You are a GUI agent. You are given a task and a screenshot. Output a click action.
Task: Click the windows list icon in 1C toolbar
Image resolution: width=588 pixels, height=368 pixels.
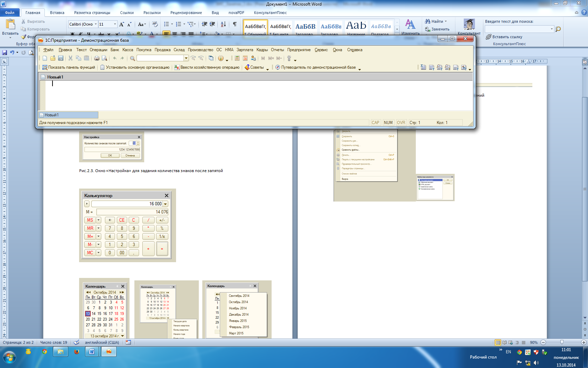click(211, 58)
